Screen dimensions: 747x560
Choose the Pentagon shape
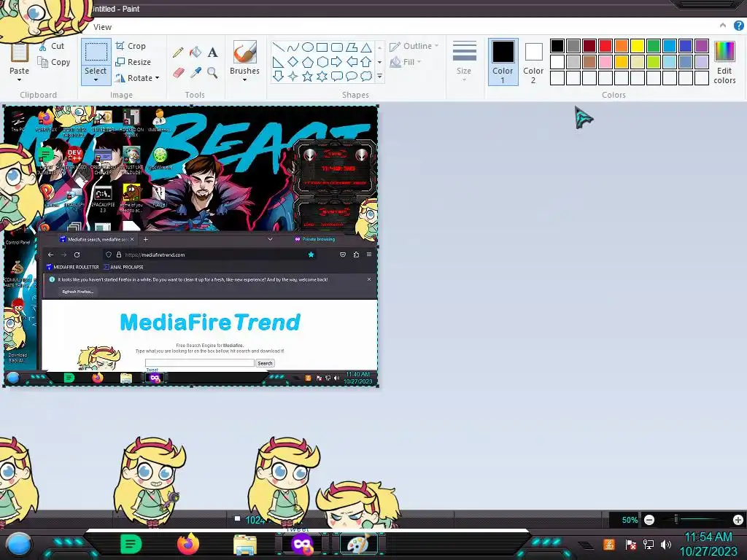pos(308,62)
